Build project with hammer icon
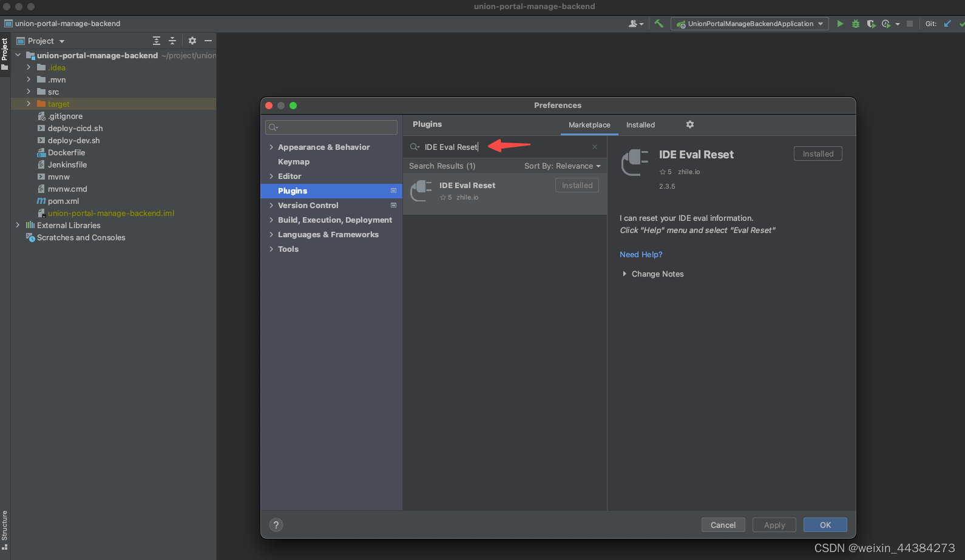Viewport: 965px width, 560px height. pos(659,24)
